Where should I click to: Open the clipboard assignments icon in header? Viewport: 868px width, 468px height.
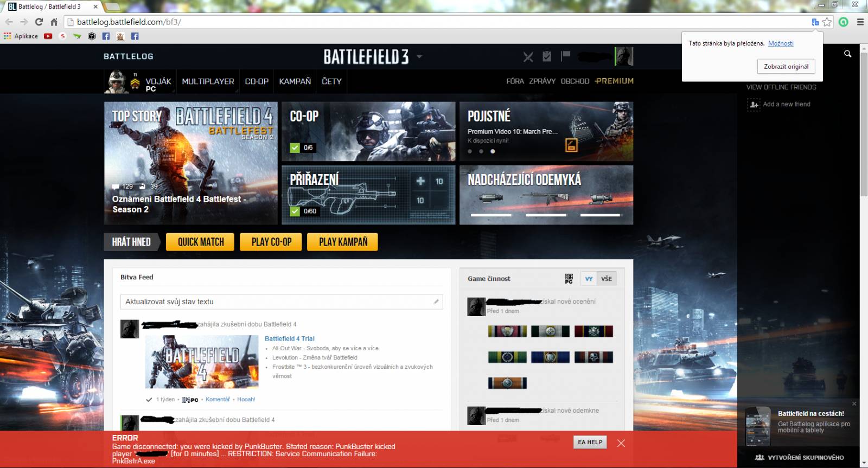tap(547, 56)
